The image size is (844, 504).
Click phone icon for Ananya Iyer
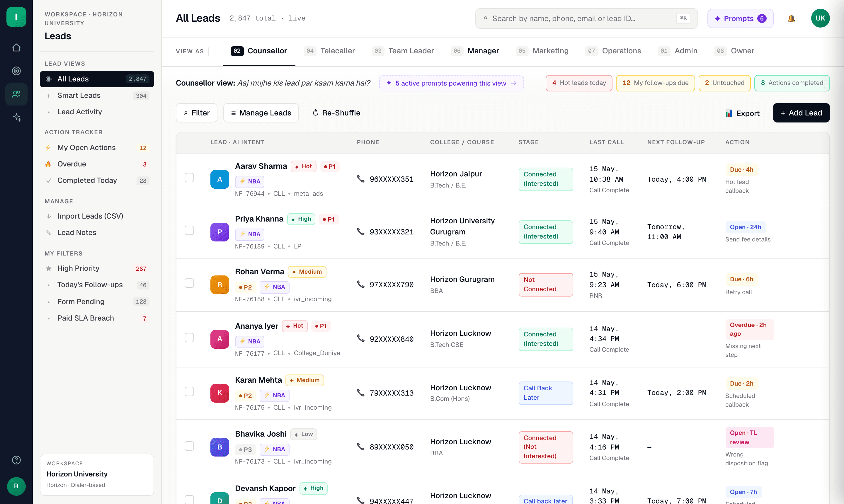pos(361,339)
